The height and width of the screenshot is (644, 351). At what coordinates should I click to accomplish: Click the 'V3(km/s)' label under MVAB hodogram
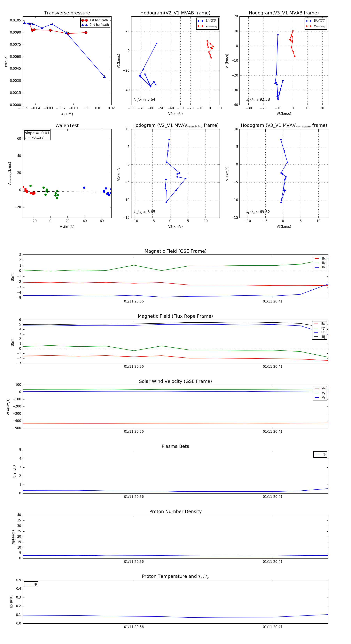(x=284, y=114)
